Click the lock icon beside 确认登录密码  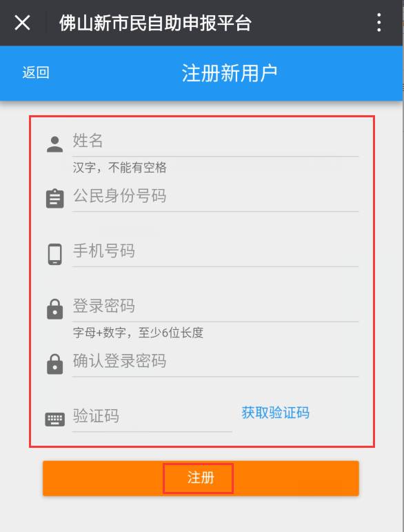click(x=54, y=364)
